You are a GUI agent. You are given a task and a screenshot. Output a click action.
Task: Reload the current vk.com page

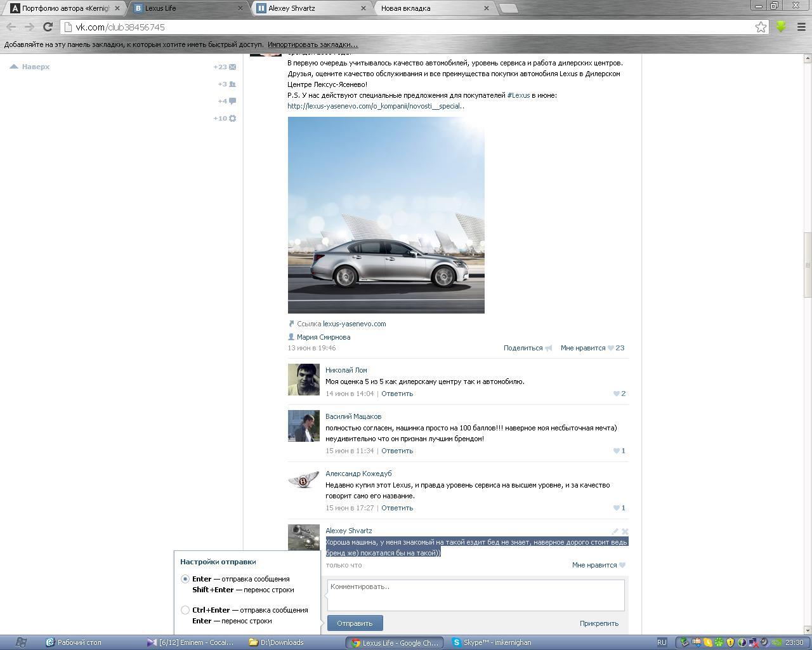point(48,27)
